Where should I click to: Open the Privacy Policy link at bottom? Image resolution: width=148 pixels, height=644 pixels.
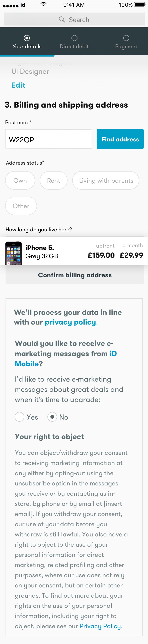[100, 626]
